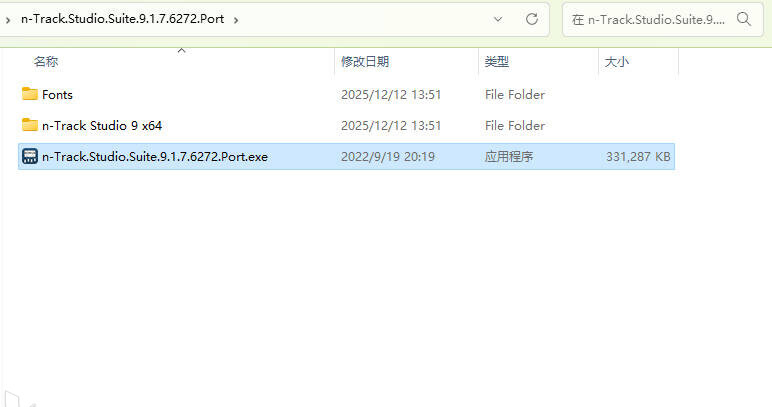Expand chevron before the folder path
The width and height of the screenshot is (772, 407).
[8, 20]
